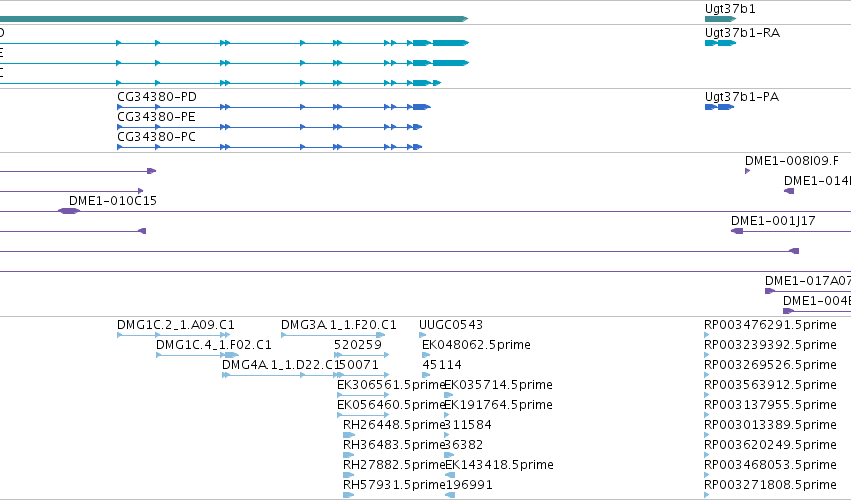The height and width of the screenshot is (500, 851).
Task: Select the RP003620249.5prime label
Action: [x=770, y=445]
